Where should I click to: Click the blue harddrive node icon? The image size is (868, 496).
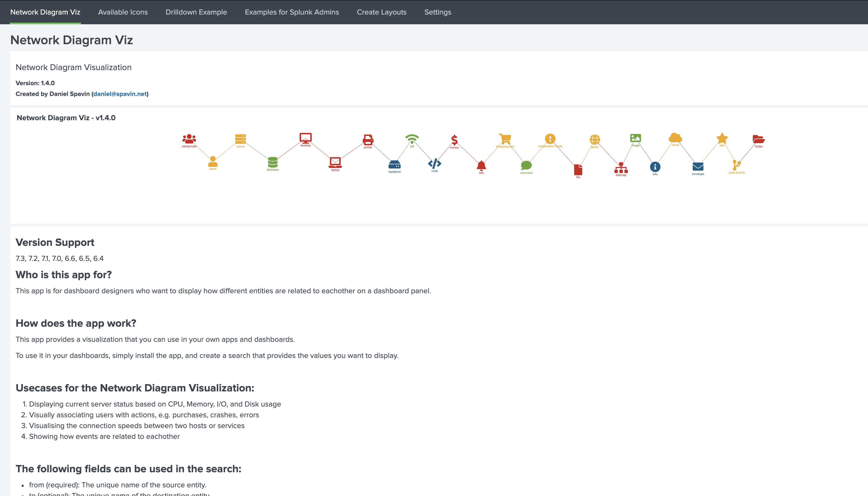tap(394, 164)
